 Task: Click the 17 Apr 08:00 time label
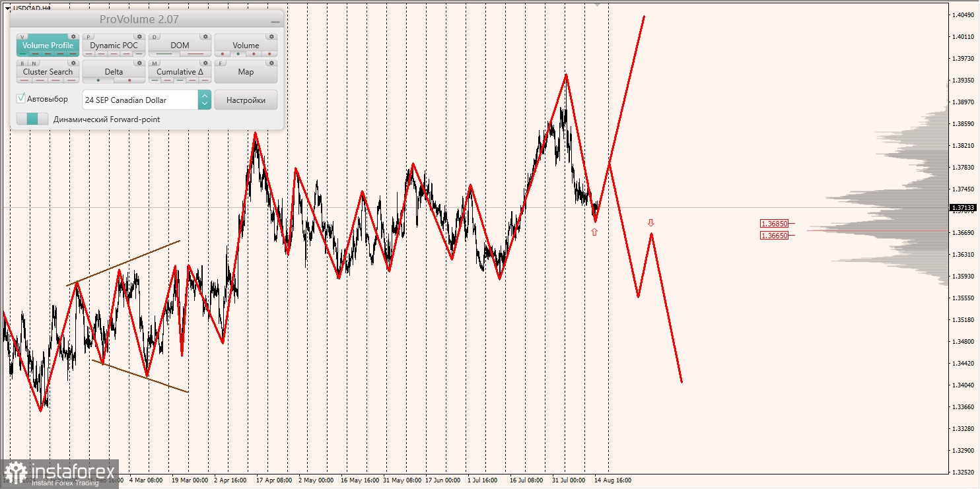275,480
